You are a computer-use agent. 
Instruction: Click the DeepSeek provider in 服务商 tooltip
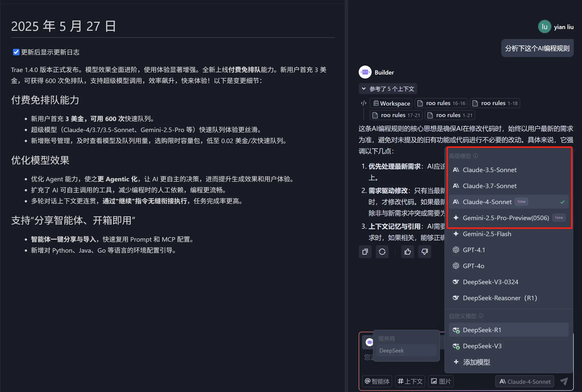click(x=406, y=350)
